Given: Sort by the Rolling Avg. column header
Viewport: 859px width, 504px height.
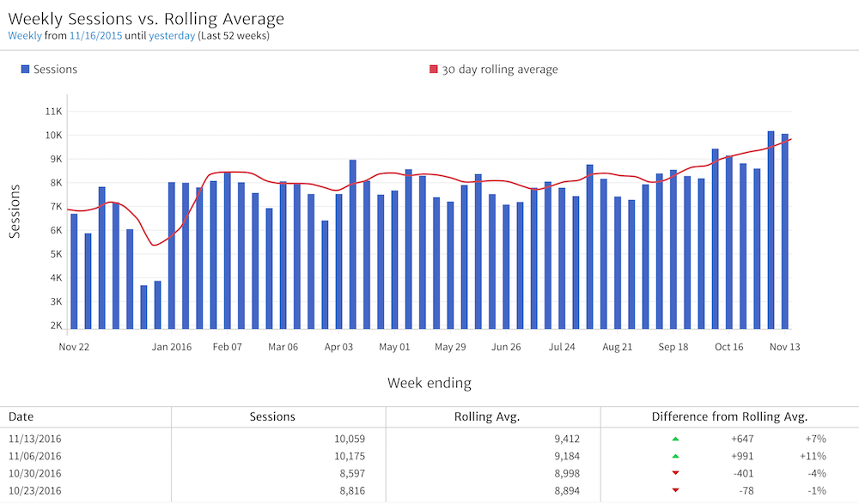Looking at the screenshot, I should (x=486, y=416).
